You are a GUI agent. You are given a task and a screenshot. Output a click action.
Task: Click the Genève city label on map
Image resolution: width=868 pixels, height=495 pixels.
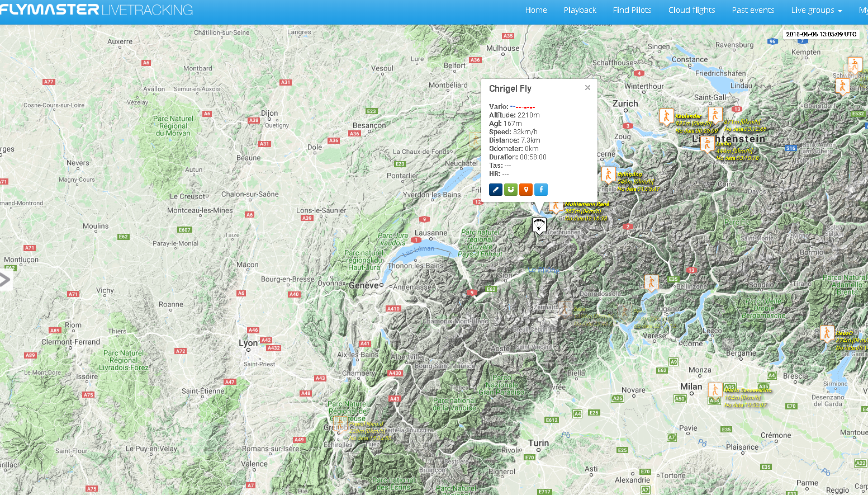pos(364,285)
